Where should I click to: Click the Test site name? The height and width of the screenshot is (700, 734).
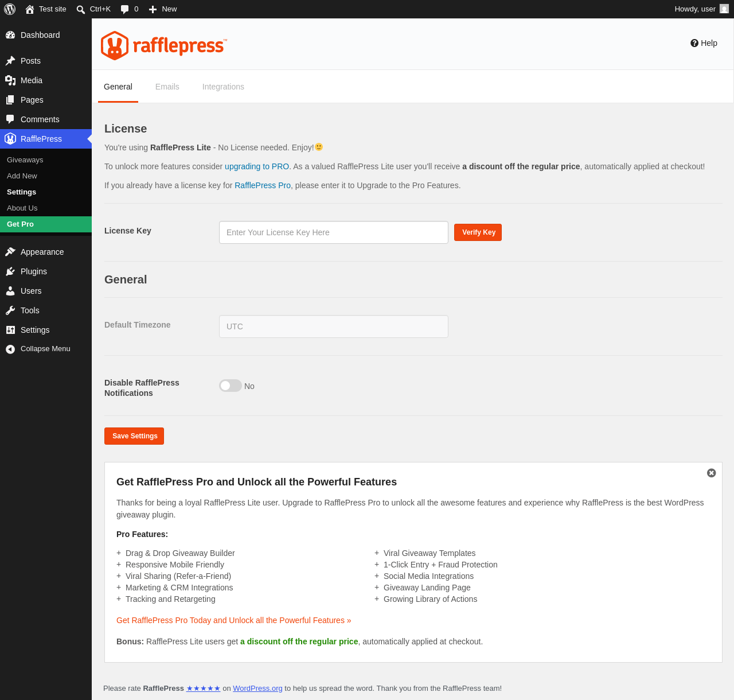[53, 9]
